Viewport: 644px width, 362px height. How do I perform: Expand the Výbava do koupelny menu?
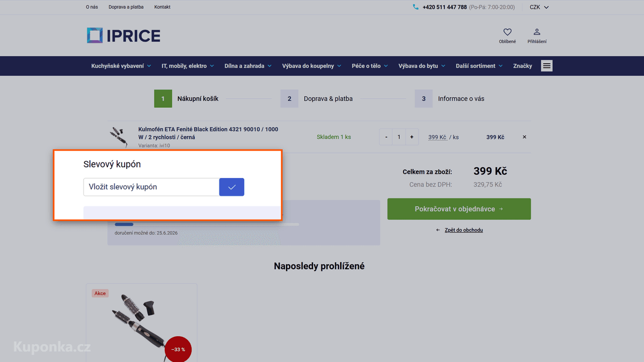312,66
